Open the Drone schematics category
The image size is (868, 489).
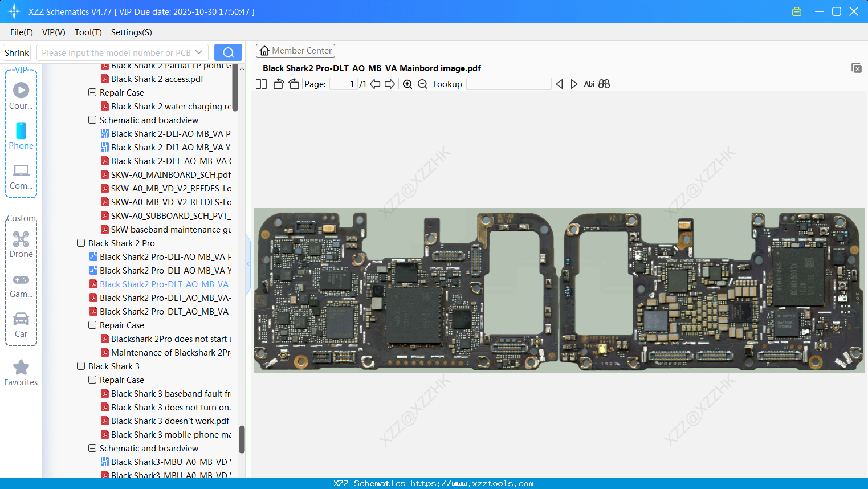pyautogui.click(x=21, y=244)
